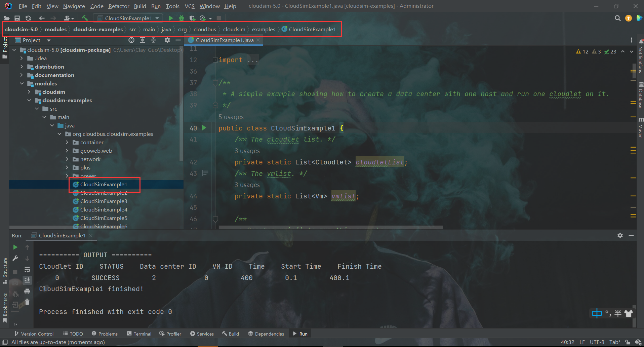Image resolution: width=644 pixels, height=347 pixels.
Task: Collapse all nodes in the Project panel
Action: click(x=153, y=40)
